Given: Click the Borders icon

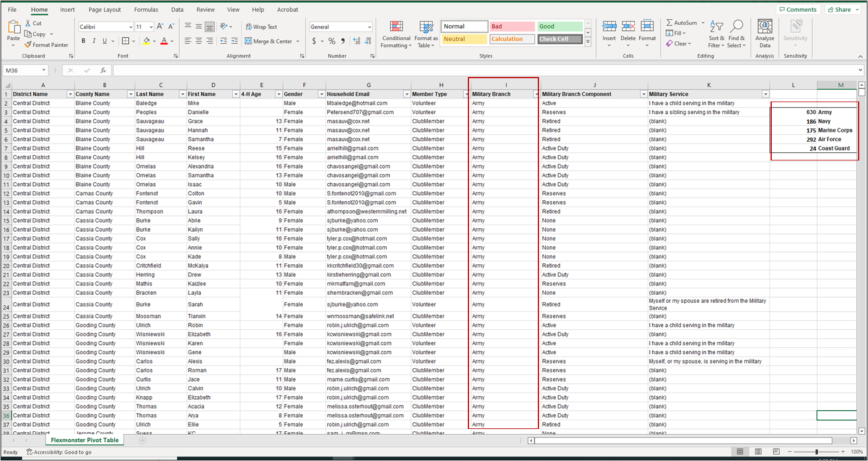Looking at the screenshot, I should tap(125, 41).
